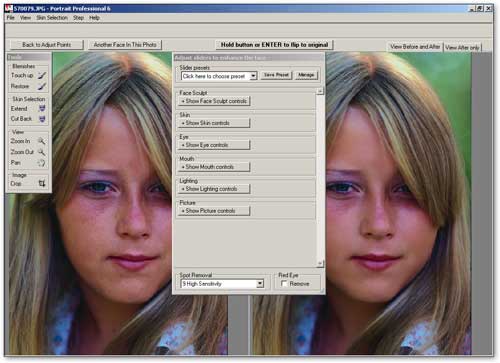Switch to View Before and After tab
The image size is (500, 363).
click(x=415, y=47)
